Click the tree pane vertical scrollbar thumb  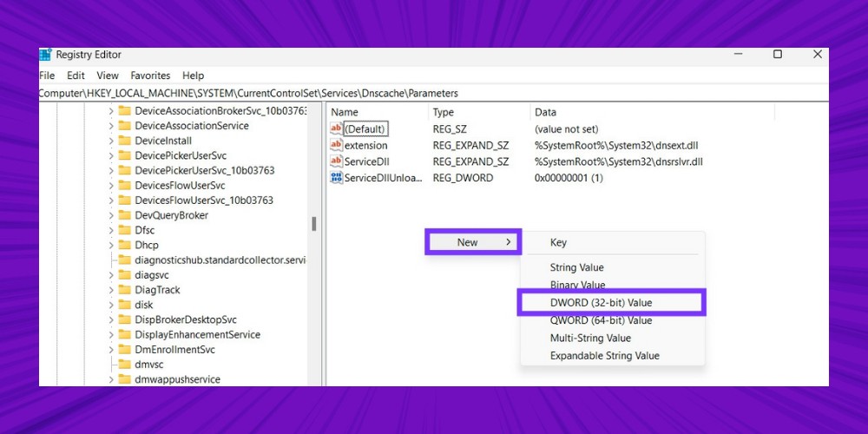click(x=314, y=224)
